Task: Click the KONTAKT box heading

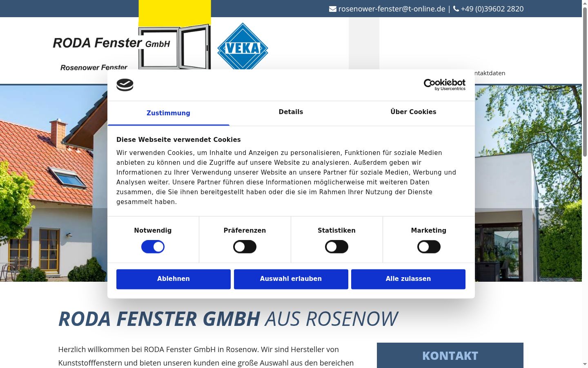Action: click(x=450, y=356)
